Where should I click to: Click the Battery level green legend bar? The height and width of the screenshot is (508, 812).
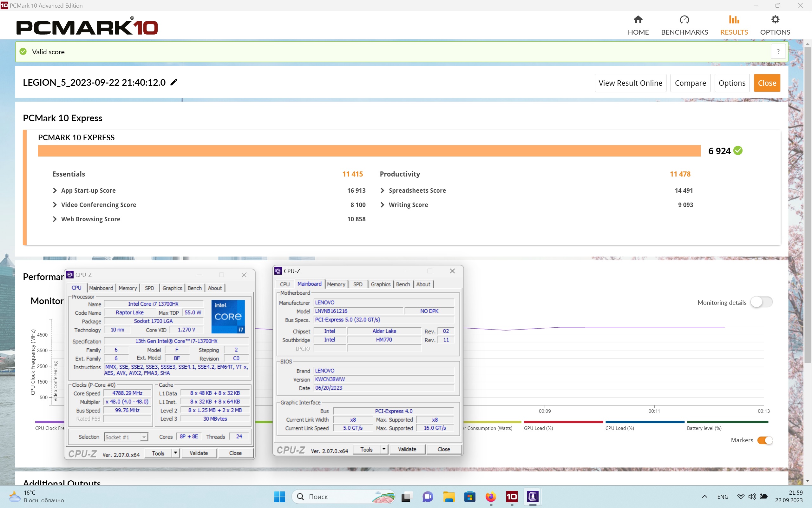tap(727, 422)
